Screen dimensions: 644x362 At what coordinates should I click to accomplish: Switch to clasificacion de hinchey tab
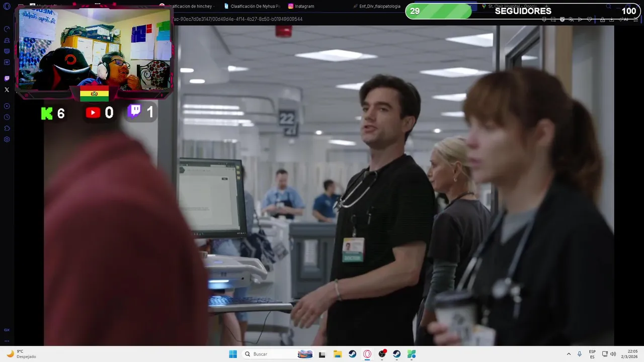pyautogui.click(x=189, y=6)
